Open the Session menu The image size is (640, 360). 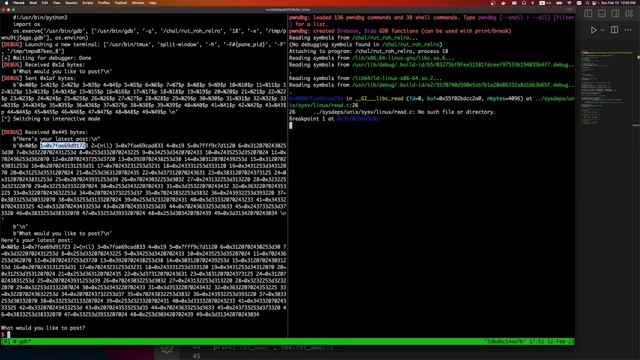coord(71,3)
